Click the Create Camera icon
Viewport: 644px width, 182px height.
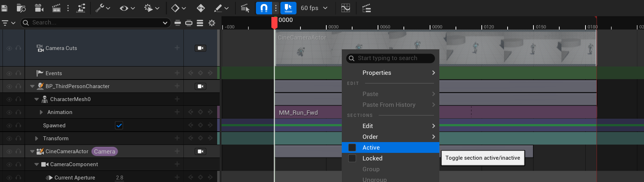(x=39, y=8)
